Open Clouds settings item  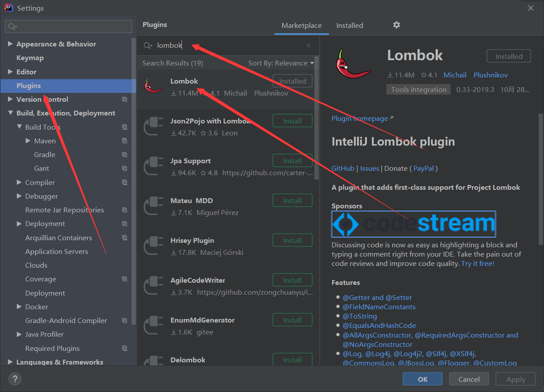[36, 265]
